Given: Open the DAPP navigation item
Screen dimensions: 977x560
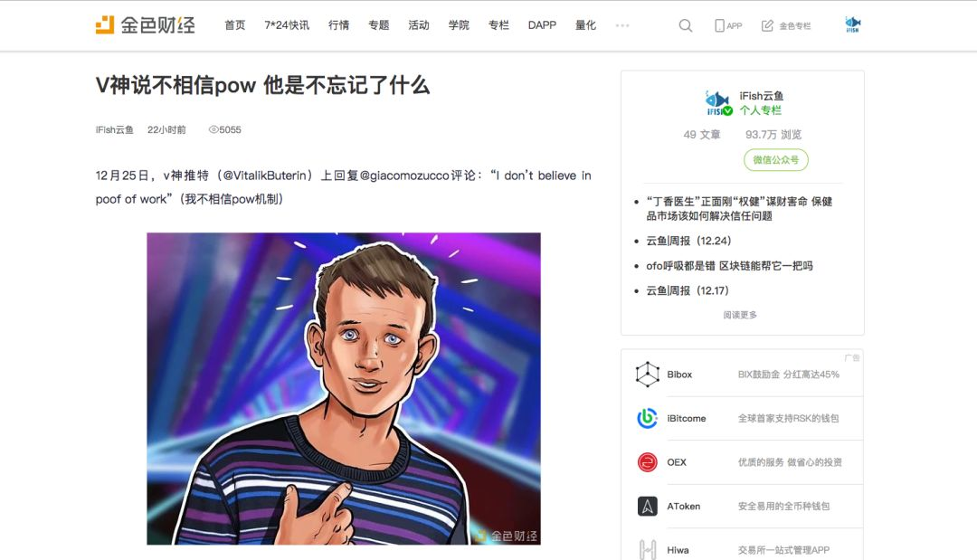Looking at the screenshot, I should (542, 25).
